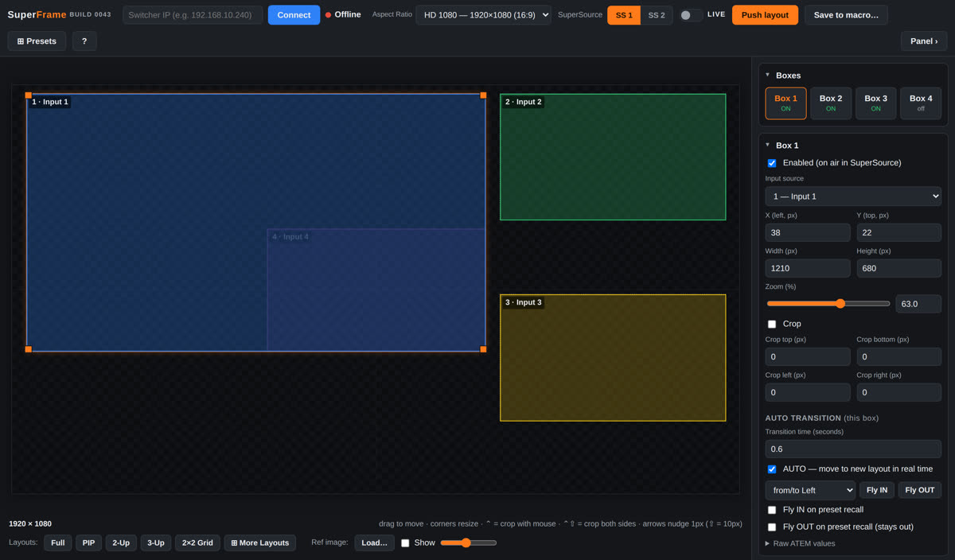Apply the Full layout

point(58,542)
